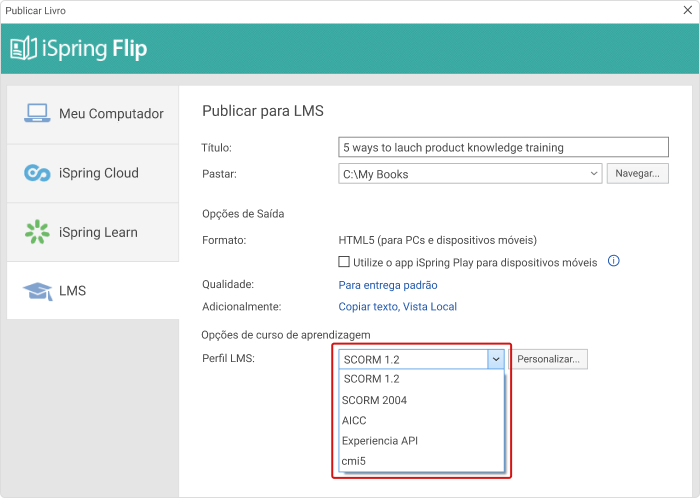Screen dimensions: 700x498
Task: Click the Opções de curso de aprendizagem label
Action: [286, 335]
